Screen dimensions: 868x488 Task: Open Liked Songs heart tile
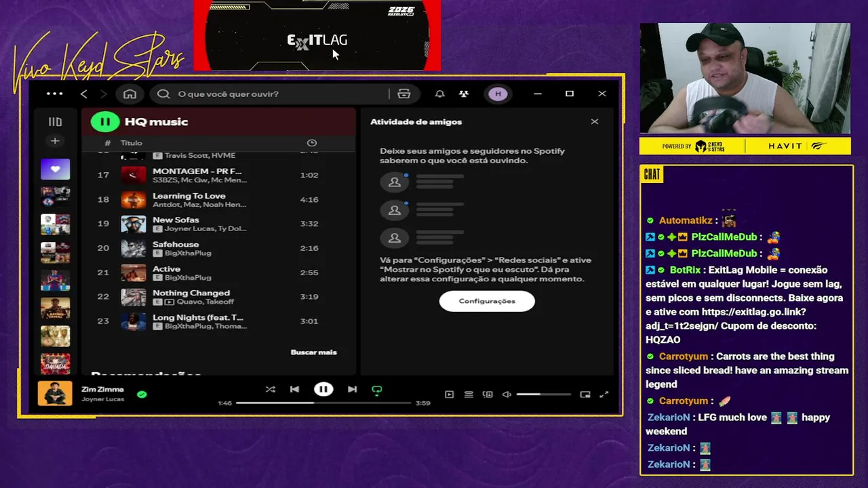pos(55,169)
